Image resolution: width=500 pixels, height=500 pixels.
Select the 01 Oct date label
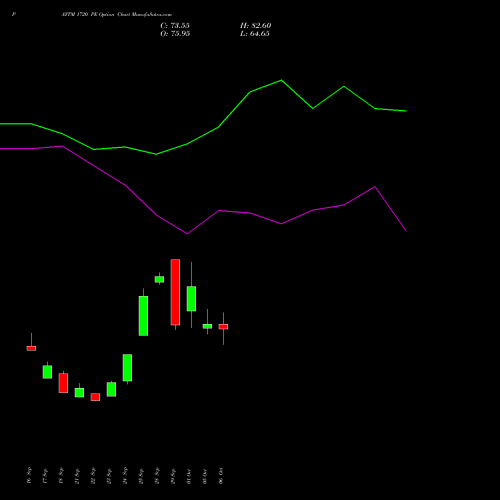(x=189, y=475)
